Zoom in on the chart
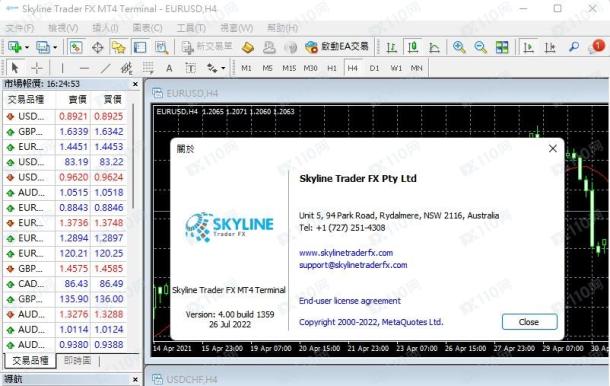The height and width of the screenshot is (386, 610). (x=459, y=47)
